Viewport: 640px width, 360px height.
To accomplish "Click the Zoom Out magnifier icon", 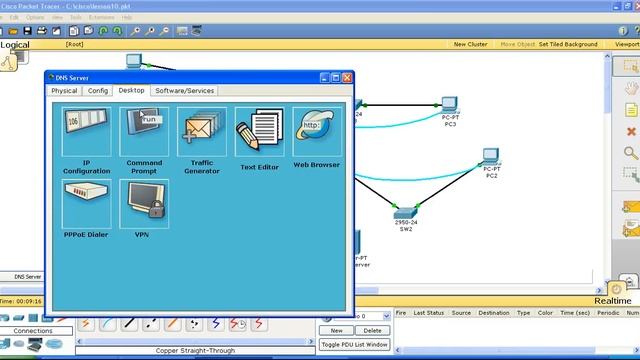I will (164, 31).
